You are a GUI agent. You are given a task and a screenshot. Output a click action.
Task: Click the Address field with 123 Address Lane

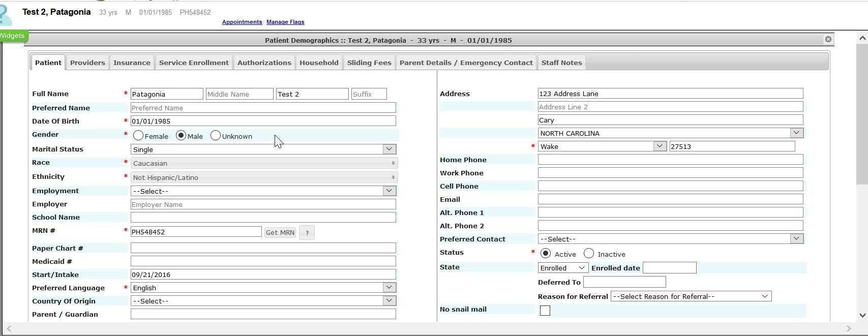[x=671, y=94]
